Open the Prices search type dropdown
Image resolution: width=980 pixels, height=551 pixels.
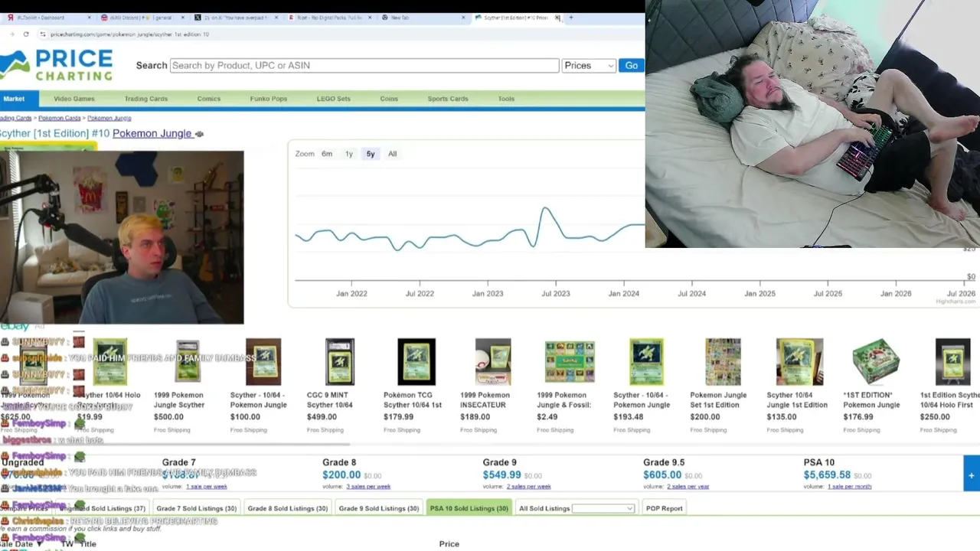click(x=589, y=66)
